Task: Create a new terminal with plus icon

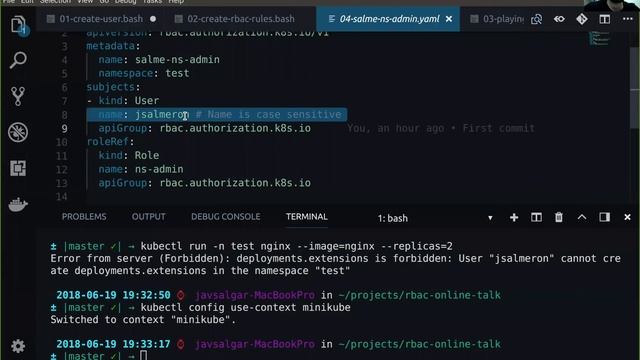Action: coord(514,218)
